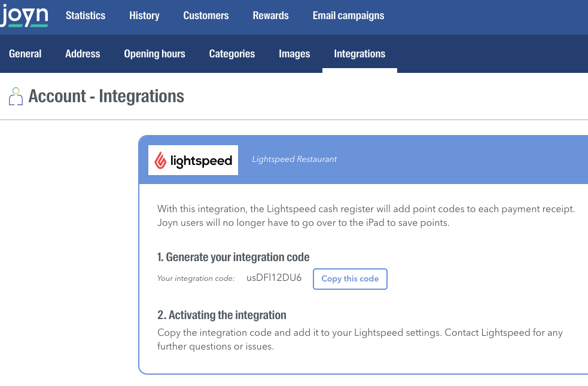Switch to the Images tab
This screenshot has width=588, height=386.
click(294, 54)
